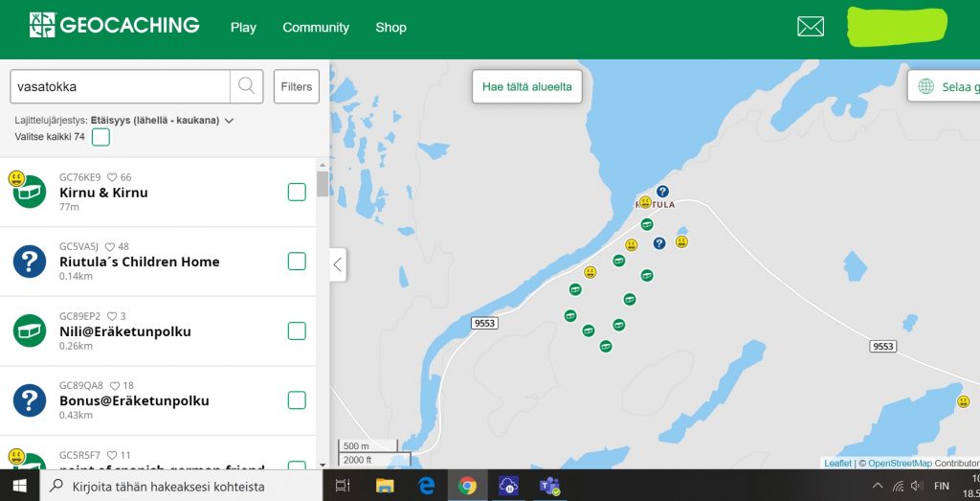Screen dimensions: 980x501
Task: Select the southernmost green cache marker on the map
Action: pos(606,346)
